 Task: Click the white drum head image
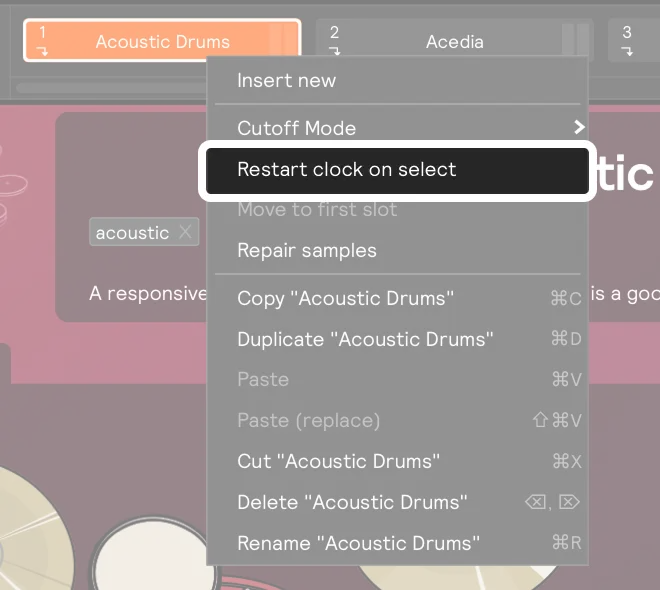[x=154, y=553]
